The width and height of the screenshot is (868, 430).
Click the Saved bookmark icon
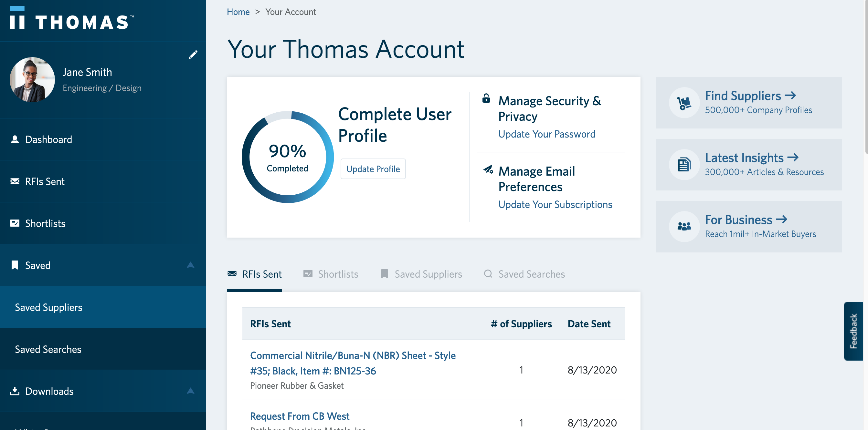(15, 265)
